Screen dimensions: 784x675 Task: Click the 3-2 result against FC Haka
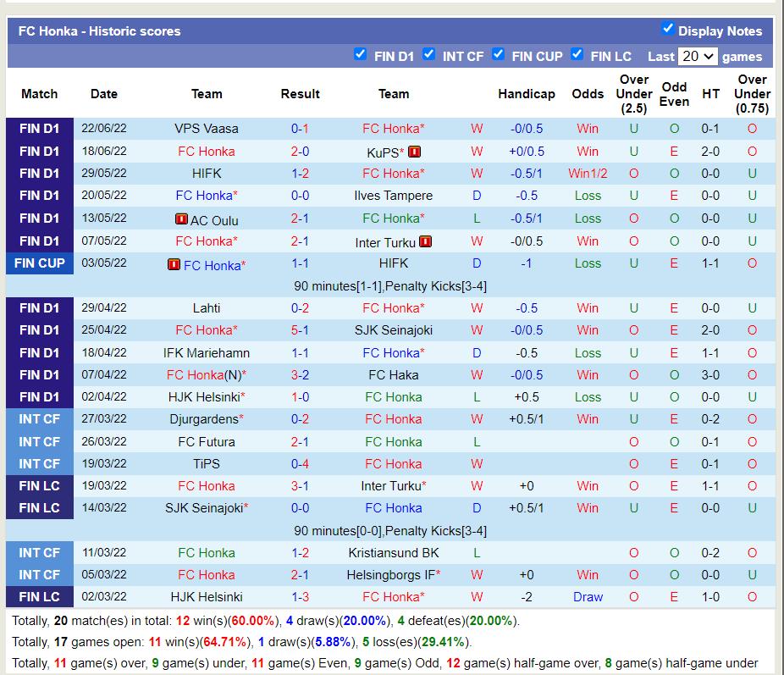300,375
